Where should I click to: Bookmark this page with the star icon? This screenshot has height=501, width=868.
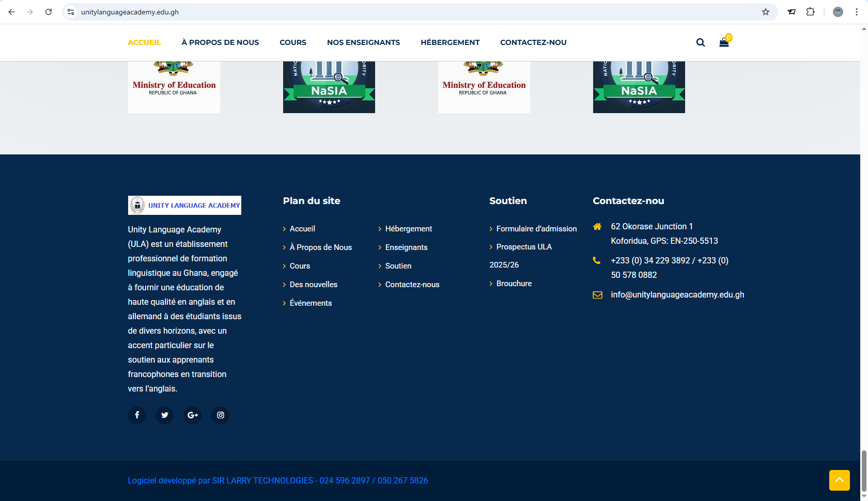[x=766, y=12]
